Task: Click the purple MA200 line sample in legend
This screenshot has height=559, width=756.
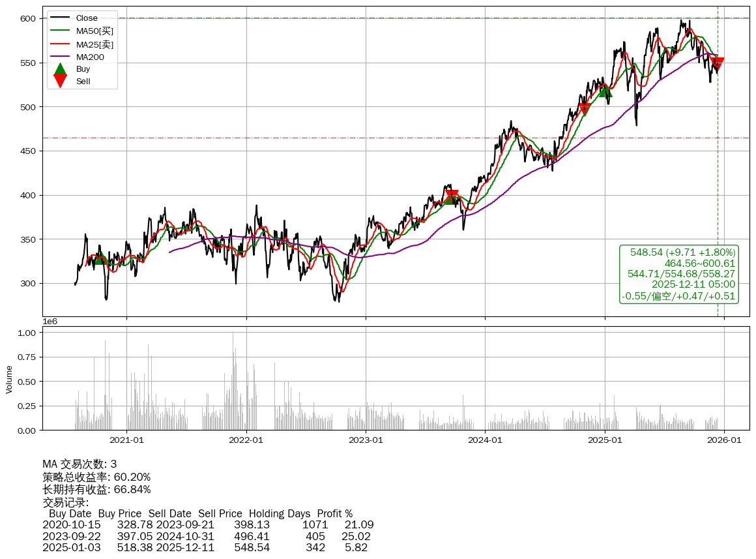Action: tap(60, 57)
